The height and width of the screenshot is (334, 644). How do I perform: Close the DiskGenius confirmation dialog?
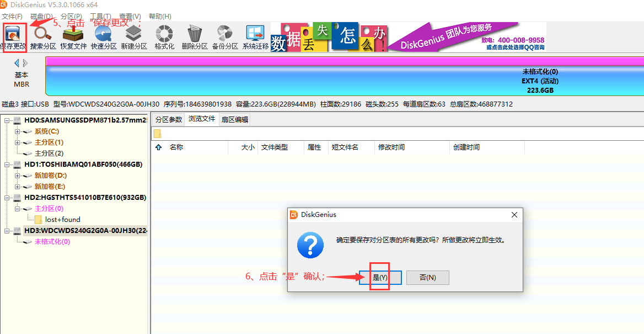(x=514, y=215)
